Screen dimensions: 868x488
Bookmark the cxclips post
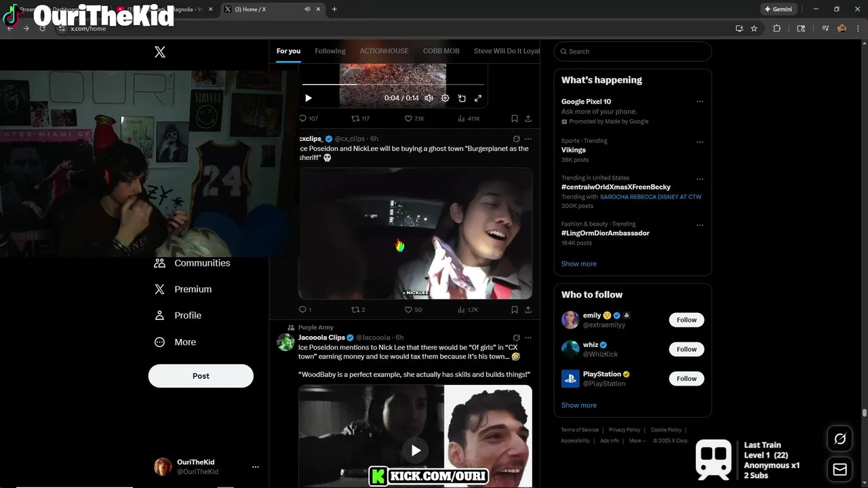[x=515, y=310]
